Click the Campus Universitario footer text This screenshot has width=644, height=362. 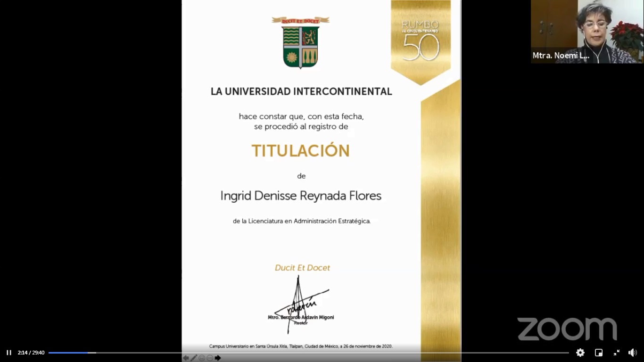301,346
